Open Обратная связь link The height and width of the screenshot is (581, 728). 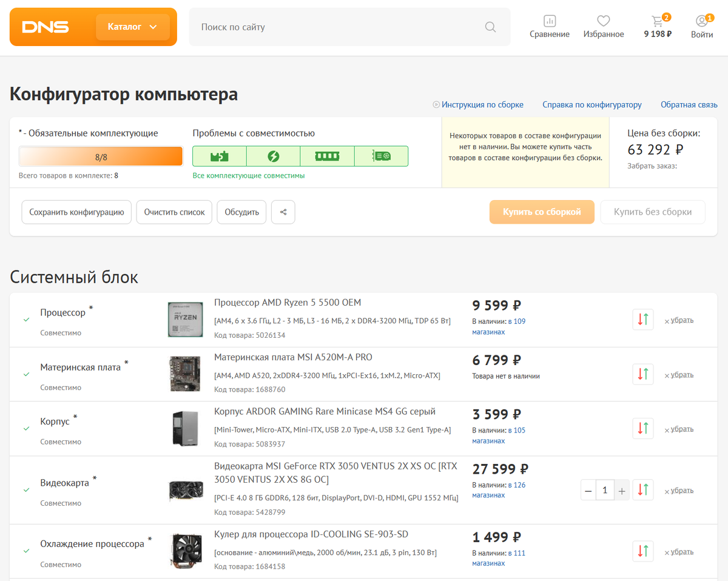pos(689,105)
